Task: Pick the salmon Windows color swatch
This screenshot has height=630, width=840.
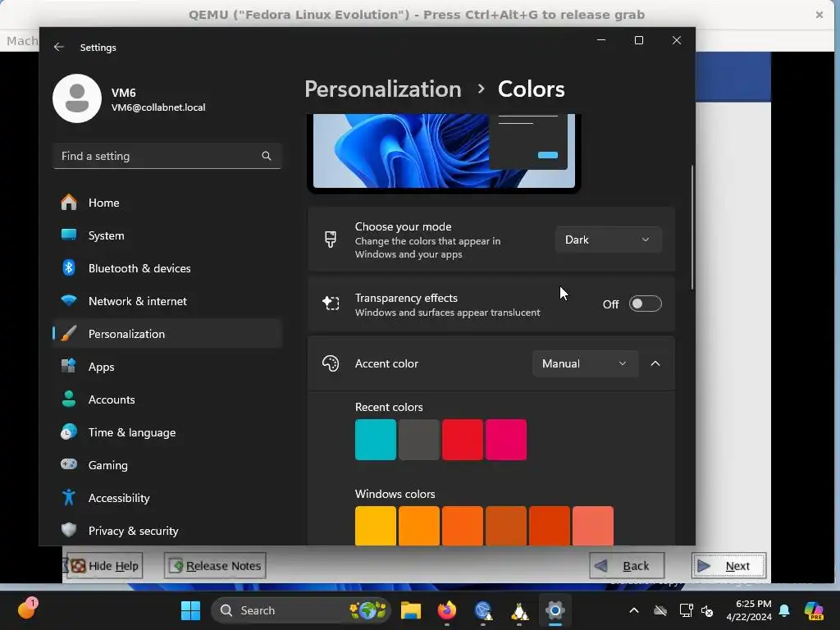Action: (x=593, y=526)
